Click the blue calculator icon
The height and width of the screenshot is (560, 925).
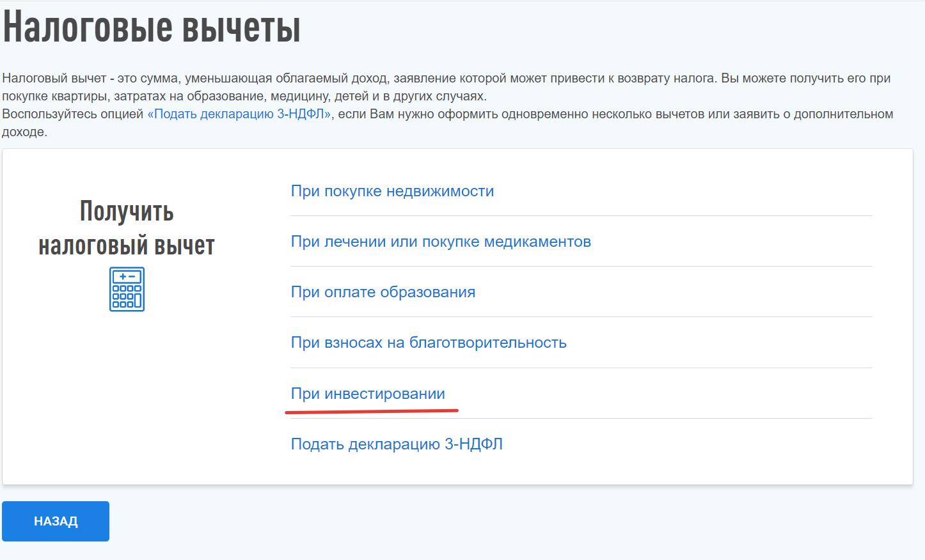click(x=127, y=290)
